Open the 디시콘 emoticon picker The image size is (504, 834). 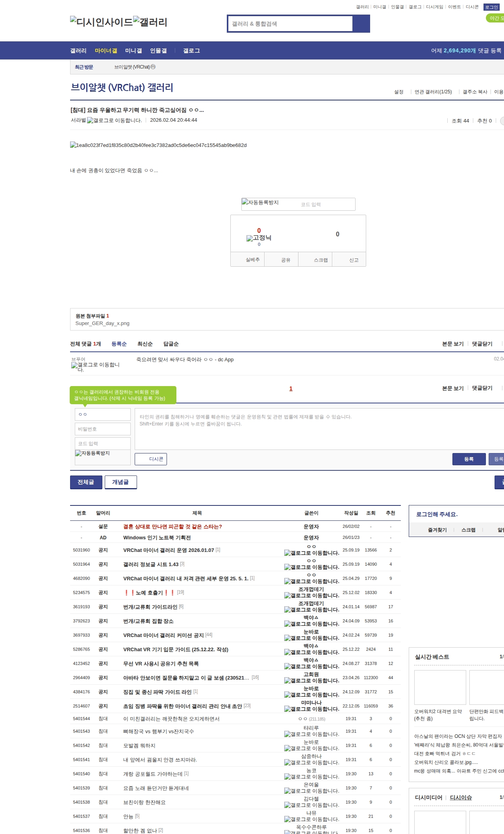coord(151,459)
